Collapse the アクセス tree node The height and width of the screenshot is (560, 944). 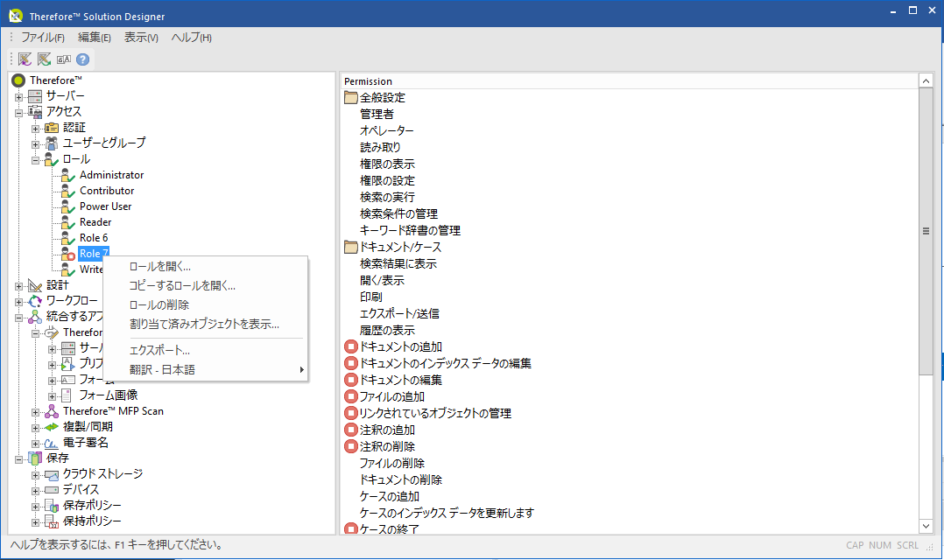[18, 113]
